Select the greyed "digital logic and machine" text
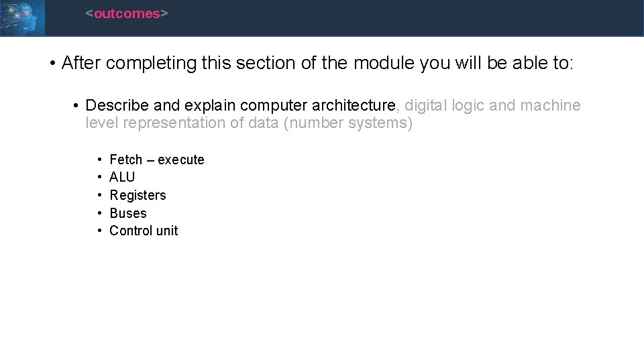 (x=493, y=105)
